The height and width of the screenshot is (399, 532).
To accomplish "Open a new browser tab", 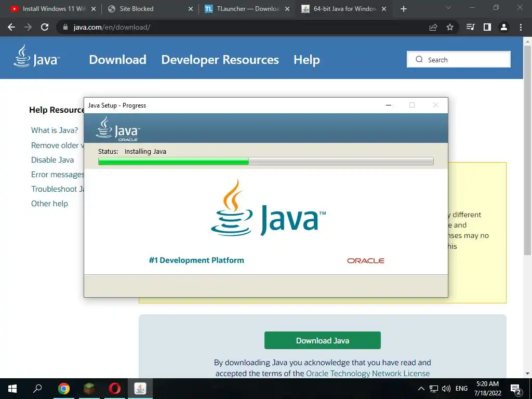I will tap(403, 9).
